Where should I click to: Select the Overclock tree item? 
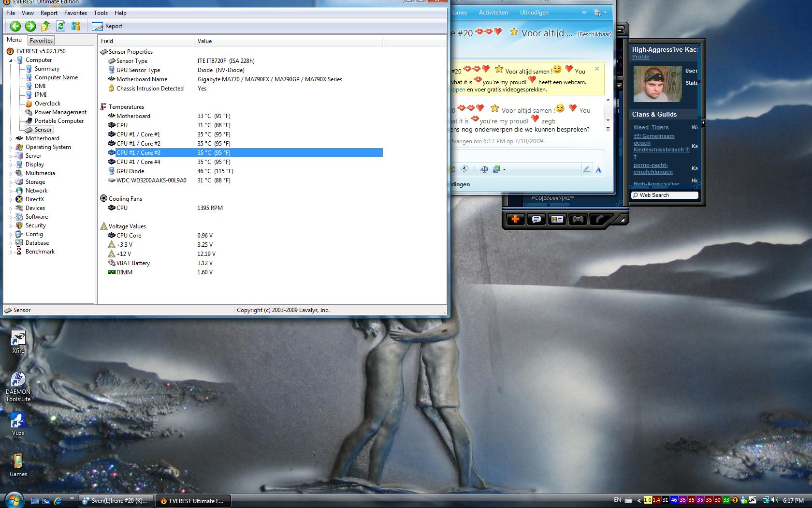47,104
